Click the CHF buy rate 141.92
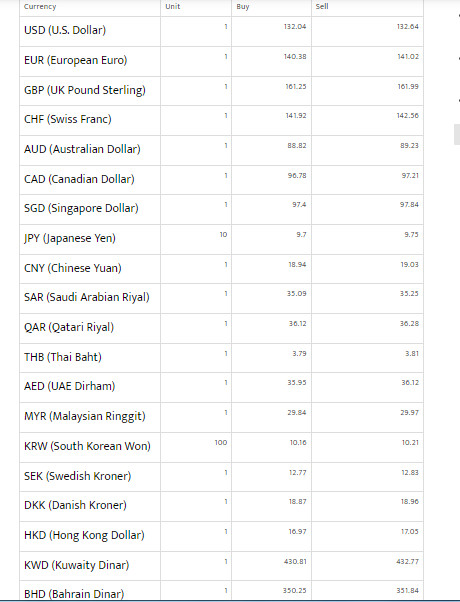460x602 pixels. [296, 116]
